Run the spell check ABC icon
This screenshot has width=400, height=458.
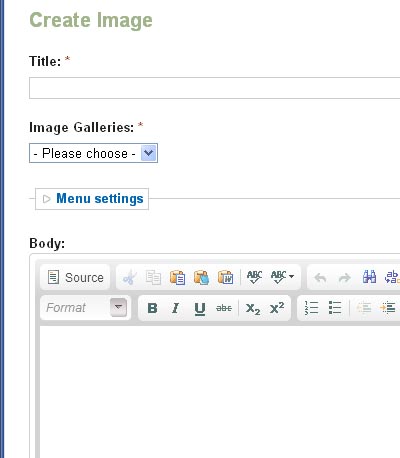click(x=254, y=277)
